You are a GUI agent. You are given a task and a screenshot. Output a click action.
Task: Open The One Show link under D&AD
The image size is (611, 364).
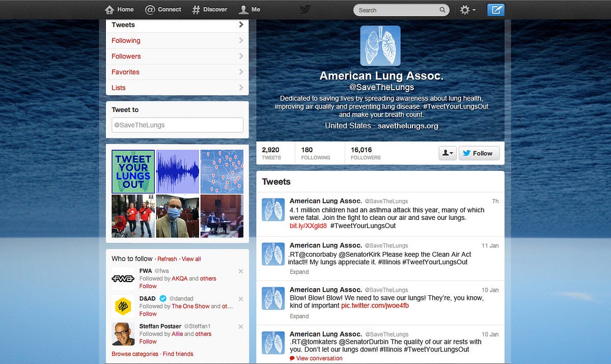[190, 306]
